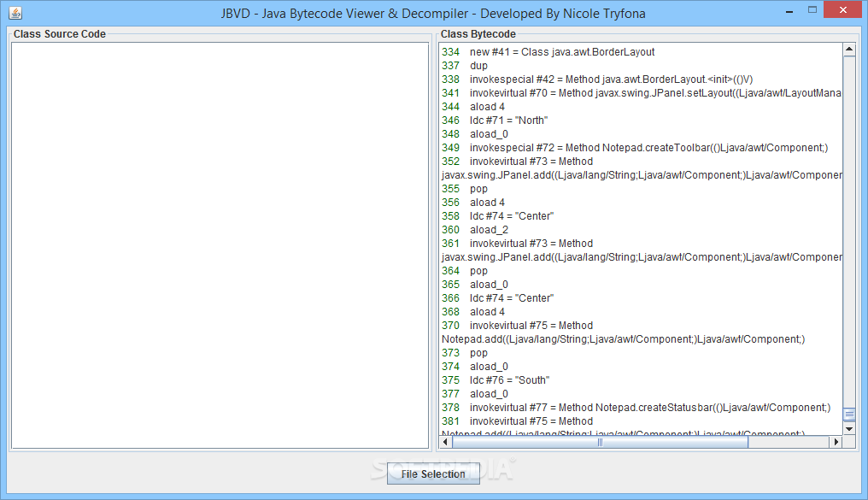868x500 pixels.
Task: Click line 348 aload_0
Action: 474,134
